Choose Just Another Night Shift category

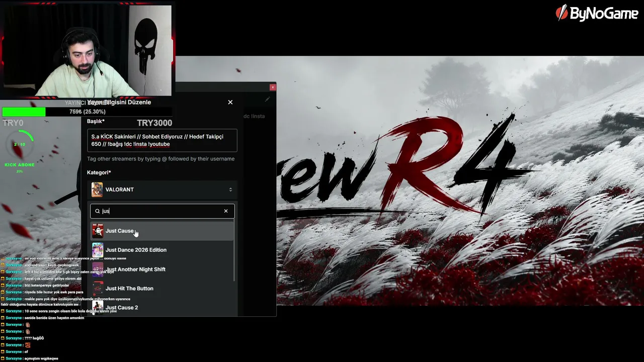pyautogui.click(x=162, y=269)
